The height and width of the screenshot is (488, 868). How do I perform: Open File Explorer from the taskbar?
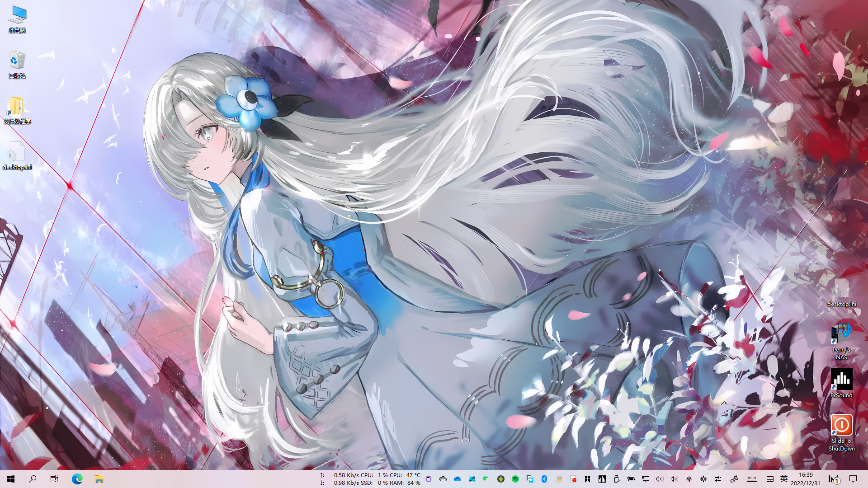[x=99, y=479]
